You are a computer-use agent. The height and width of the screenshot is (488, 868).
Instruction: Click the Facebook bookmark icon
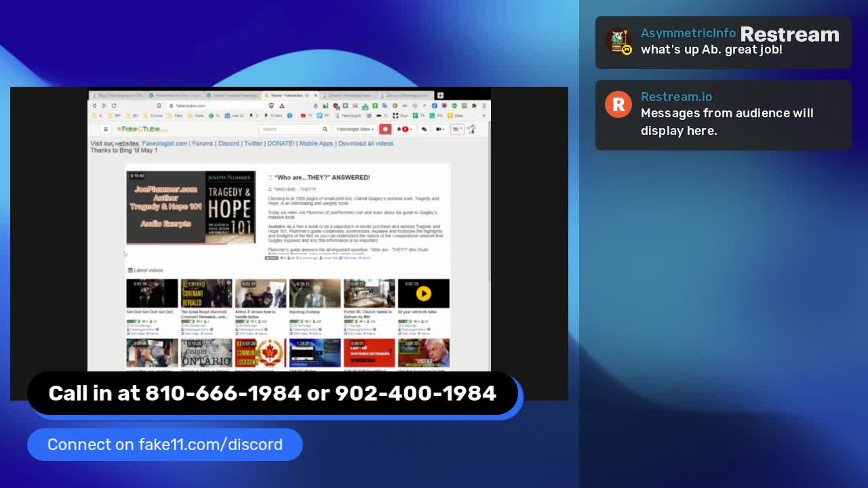tap(290, 116)
